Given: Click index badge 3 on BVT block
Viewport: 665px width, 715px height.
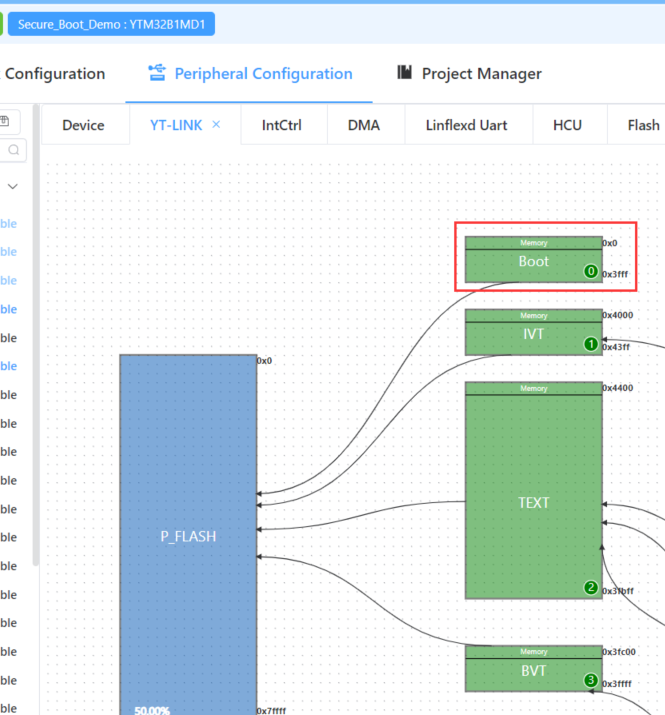Looking at the screenshot, I should tap(591, 681).
